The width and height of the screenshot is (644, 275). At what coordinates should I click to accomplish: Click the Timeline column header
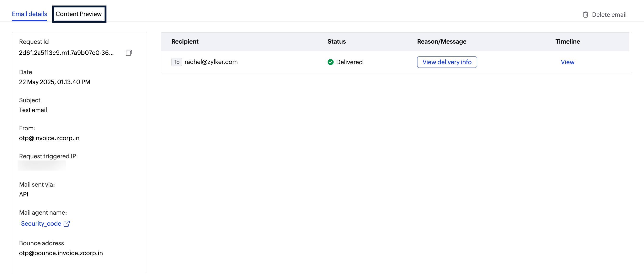[567, 41]
